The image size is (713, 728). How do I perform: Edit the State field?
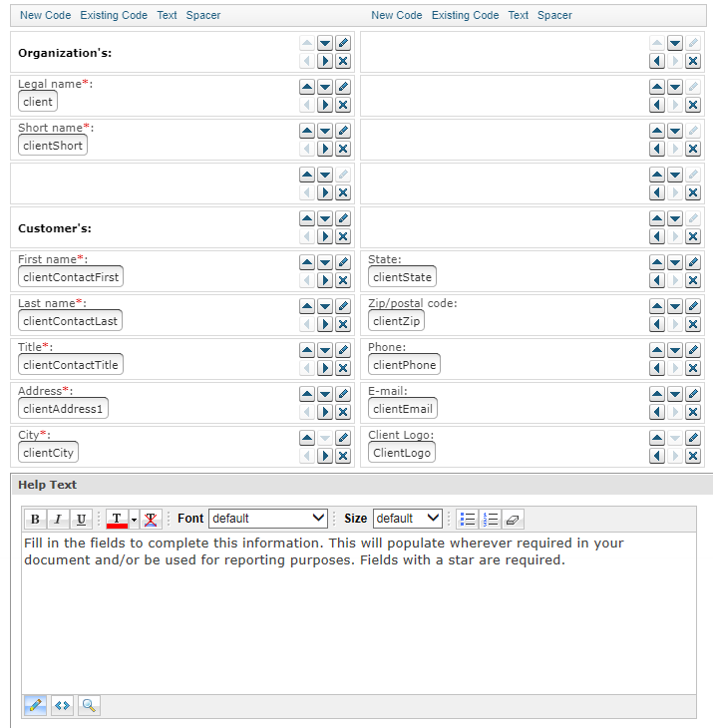[693, 262]
